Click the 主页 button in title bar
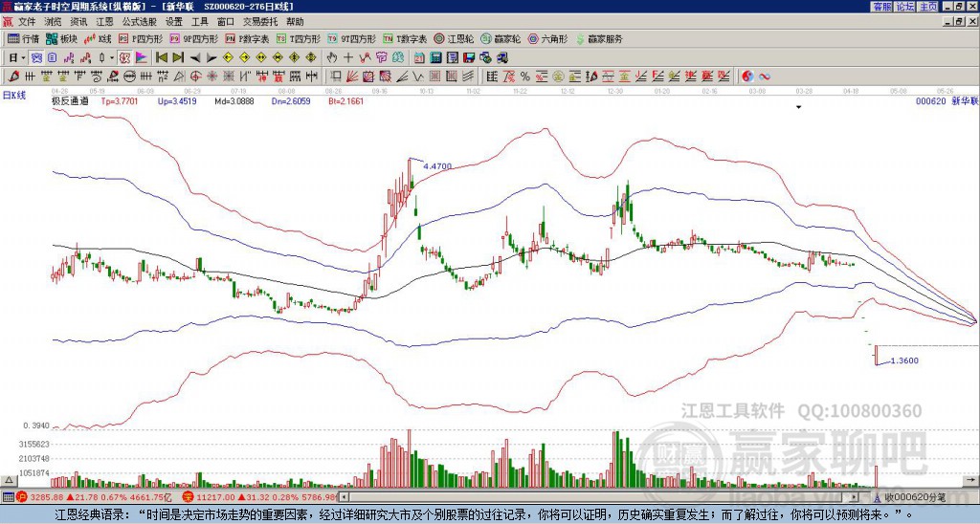 point(927,7)
